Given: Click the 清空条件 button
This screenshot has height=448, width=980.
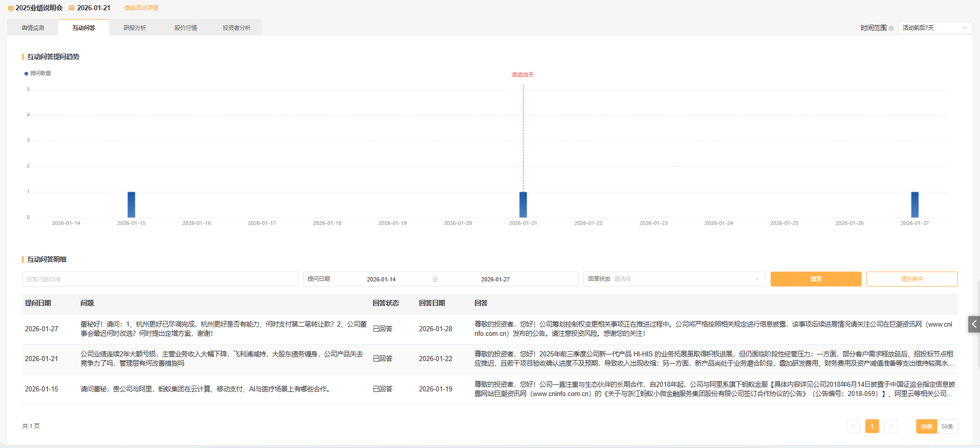Looking at the screenshot, I should [x=912, y=279].
